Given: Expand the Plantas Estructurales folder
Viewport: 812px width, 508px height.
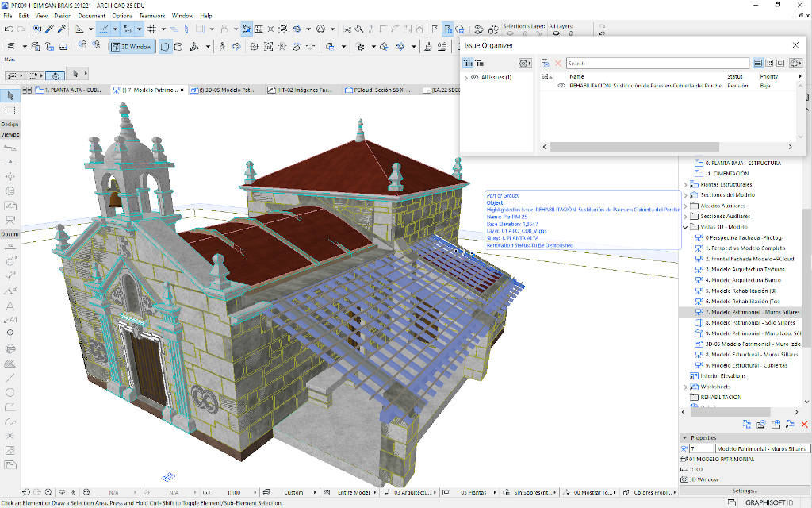Looking at the screenshot, I should 685,184.
